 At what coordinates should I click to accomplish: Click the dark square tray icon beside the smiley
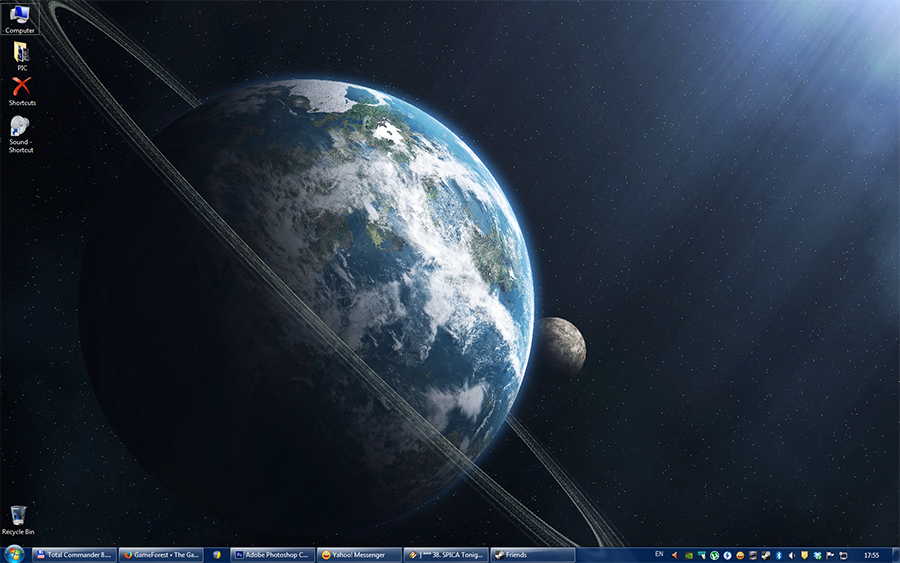point(753,556)
